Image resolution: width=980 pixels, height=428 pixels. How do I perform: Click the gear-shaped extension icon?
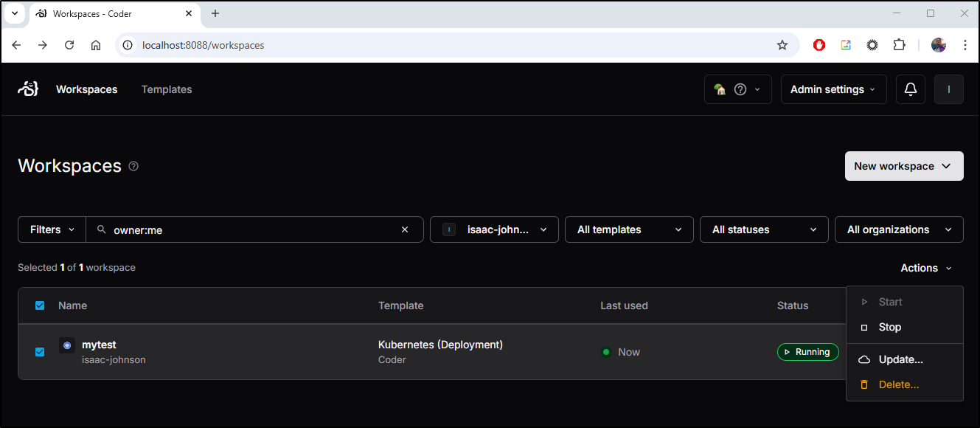pos(872,45)
